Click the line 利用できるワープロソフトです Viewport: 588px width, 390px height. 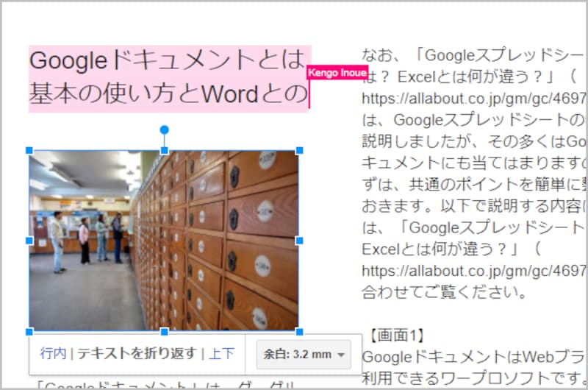coord(474,378)
